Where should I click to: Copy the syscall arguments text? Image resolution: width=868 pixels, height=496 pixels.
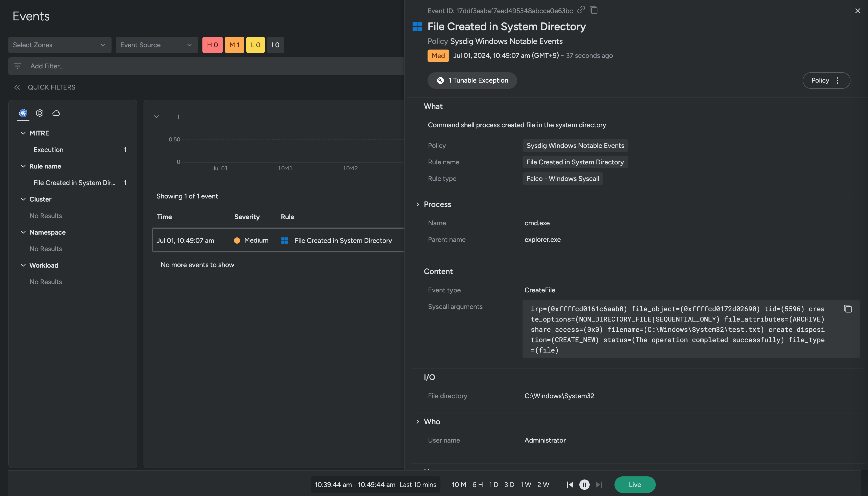(x=848, y=309)
